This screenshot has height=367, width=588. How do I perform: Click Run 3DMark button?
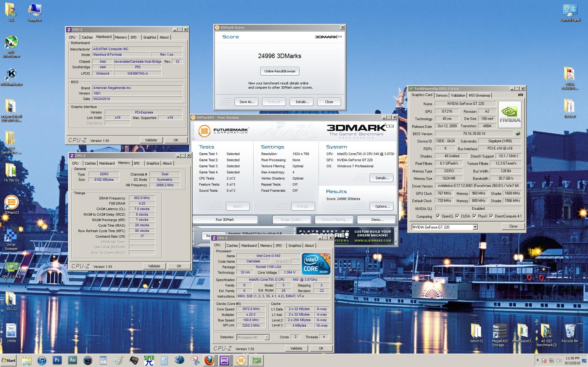click(x=225, y=220)
